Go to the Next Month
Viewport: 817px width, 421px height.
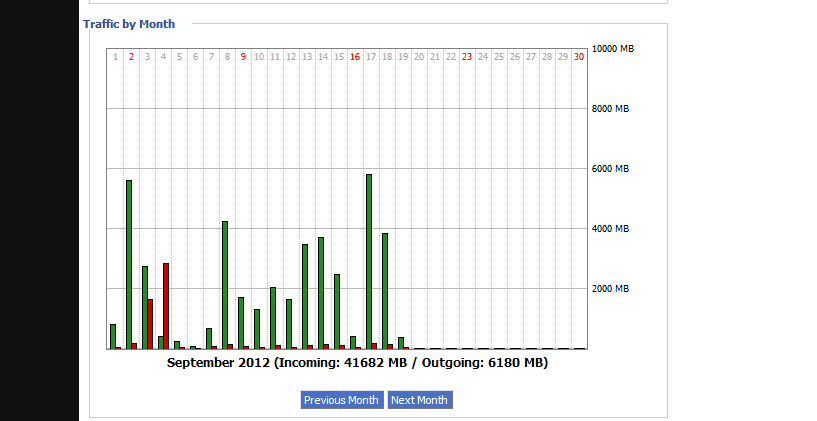pyautogui.click(x=420, y=400)
